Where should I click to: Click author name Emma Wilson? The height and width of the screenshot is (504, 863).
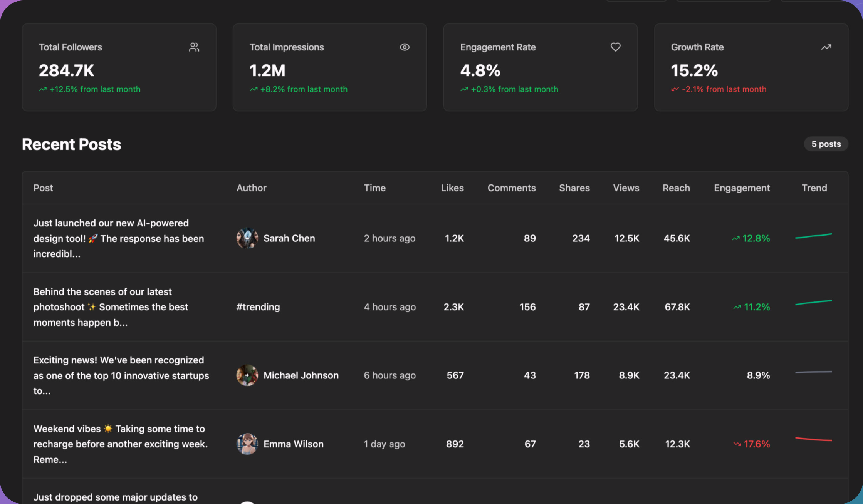tap(294, 444)
